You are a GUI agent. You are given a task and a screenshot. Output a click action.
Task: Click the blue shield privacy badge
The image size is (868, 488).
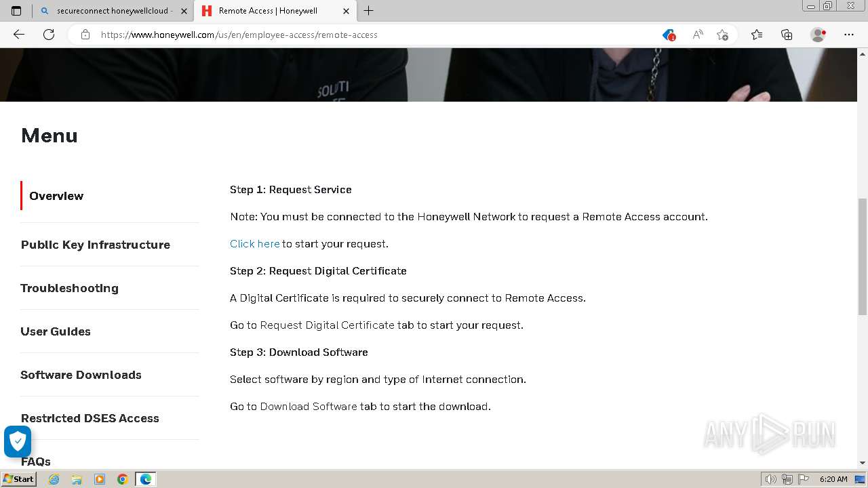[x=18, y=441]
